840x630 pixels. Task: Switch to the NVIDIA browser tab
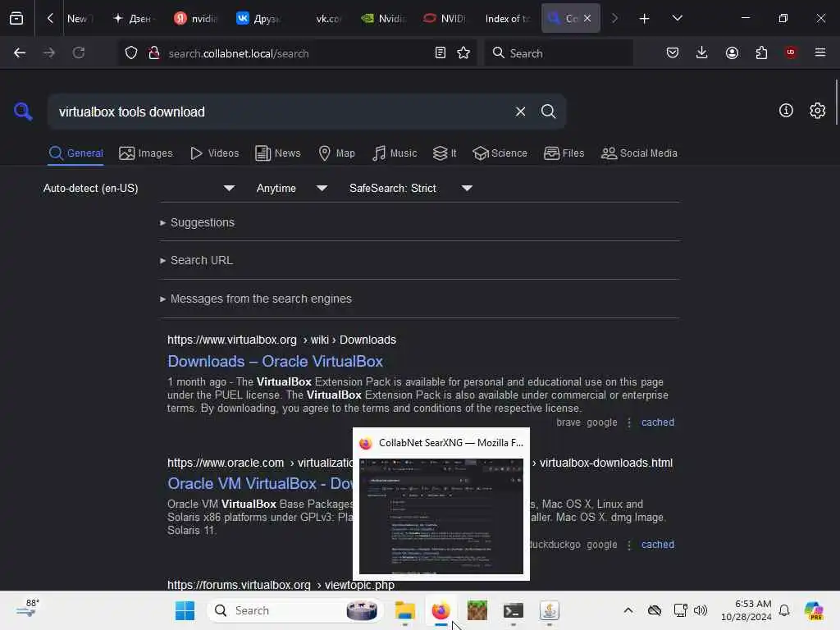coord(444,19)
